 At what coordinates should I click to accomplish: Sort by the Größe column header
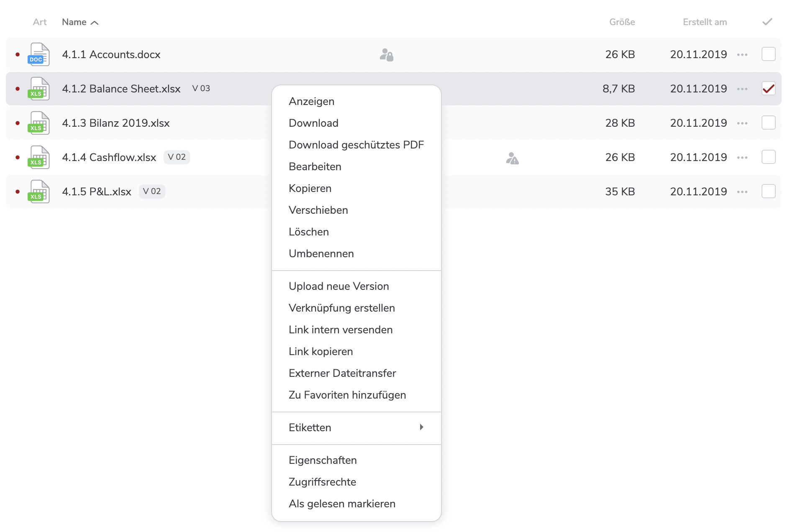pos(622,22)
